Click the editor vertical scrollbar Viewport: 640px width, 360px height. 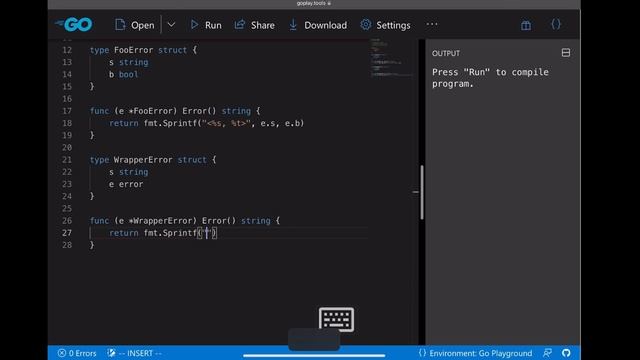(422, 192)
